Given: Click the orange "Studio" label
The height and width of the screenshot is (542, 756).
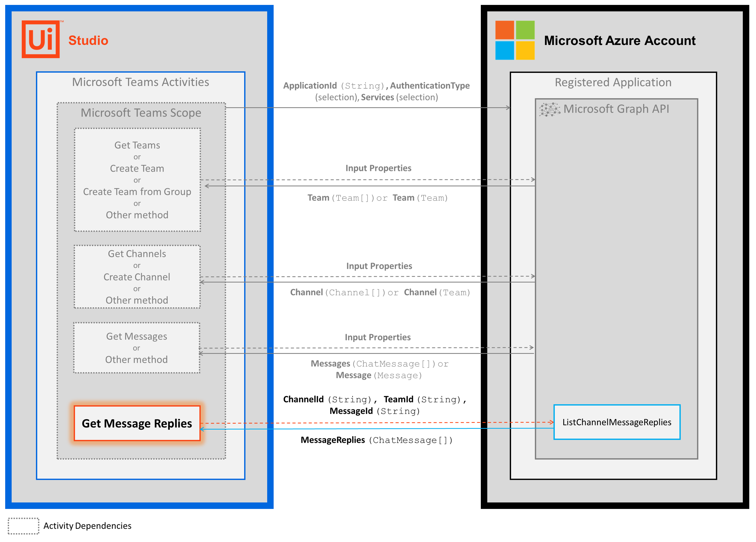Looking at the screenshot, I should tap(88, 40).
